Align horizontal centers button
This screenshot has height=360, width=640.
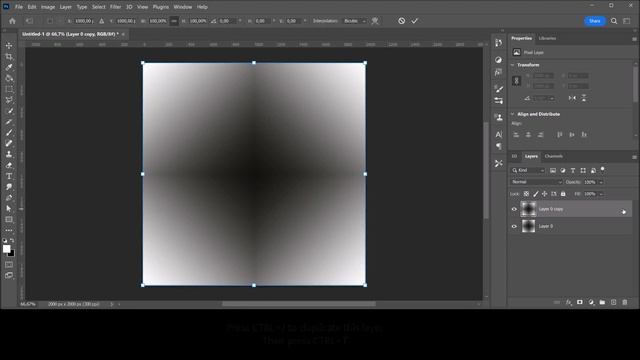click(x=528, y=135)
